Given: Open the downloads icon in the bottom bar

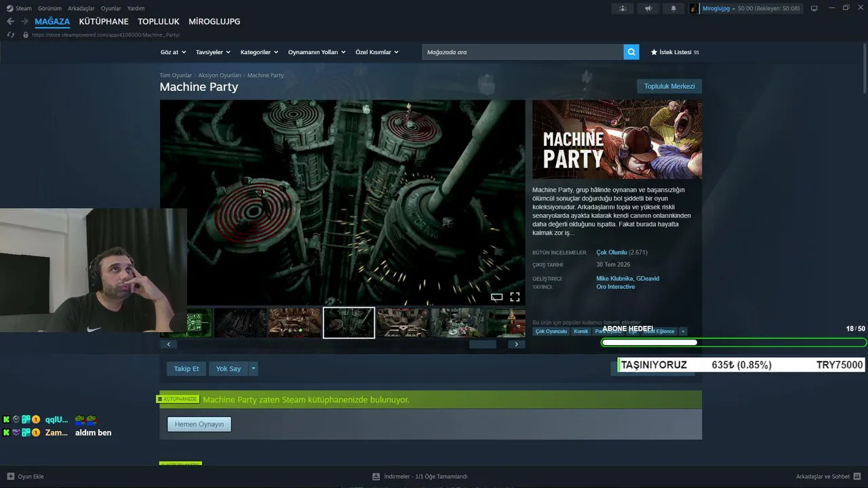Looking at the screenshot, I should pyautogui.click(x=376, y=476).
